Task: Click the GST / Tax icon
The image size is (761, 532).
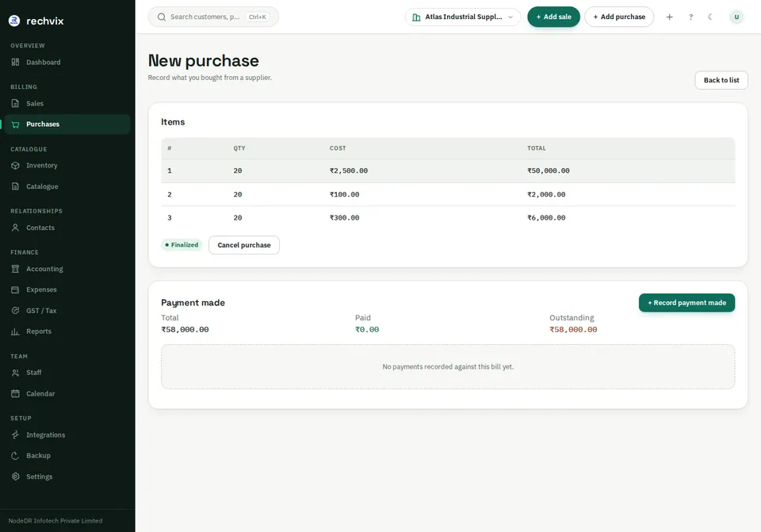Action: click(x=16, y=311)
